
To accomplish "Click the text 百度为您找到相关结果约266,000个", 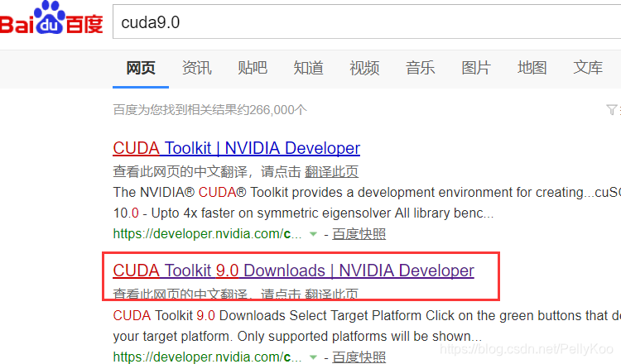I will (x=210, y=109).
